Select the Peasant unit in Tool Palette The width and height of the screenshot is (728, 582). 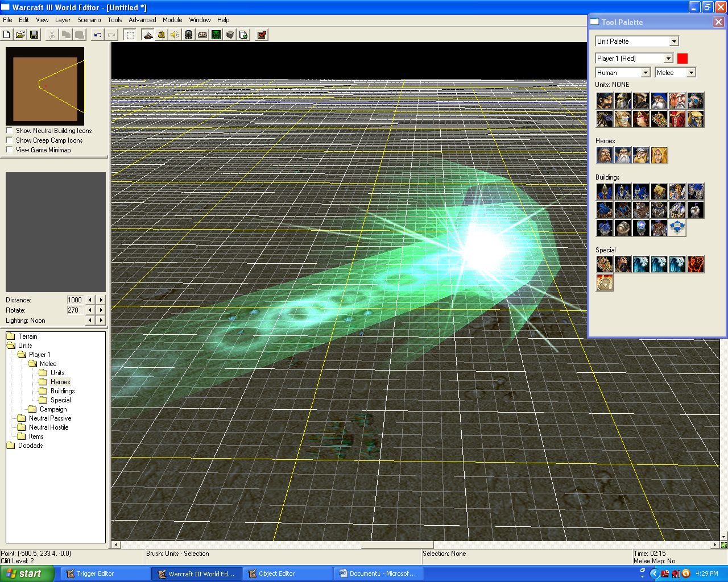[x=605, y=101]
